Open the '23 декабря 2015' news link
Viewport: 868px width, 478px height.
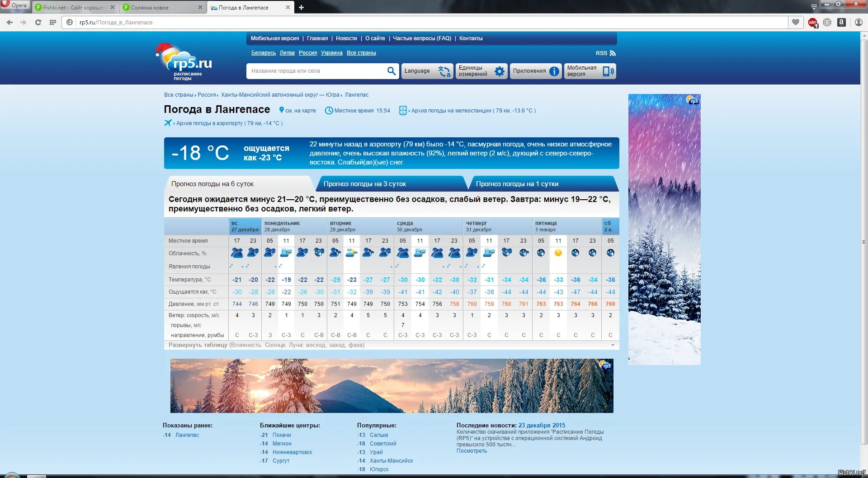pyautogui.click(x=542, y=425)
